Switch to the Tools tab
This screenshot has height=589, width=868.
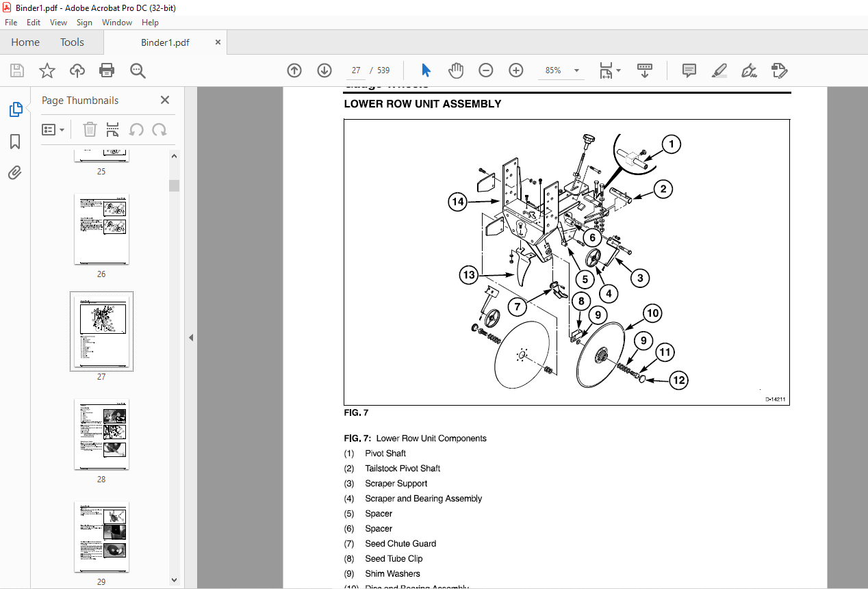72,42
